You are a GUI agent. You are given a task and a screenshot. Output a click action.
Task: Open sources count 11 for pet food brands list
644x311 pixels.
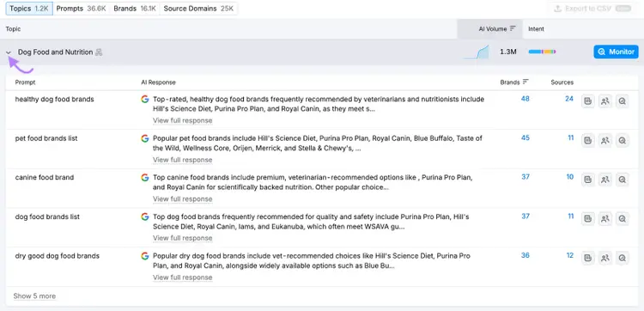pyautogui.click(x=570, y=137)
